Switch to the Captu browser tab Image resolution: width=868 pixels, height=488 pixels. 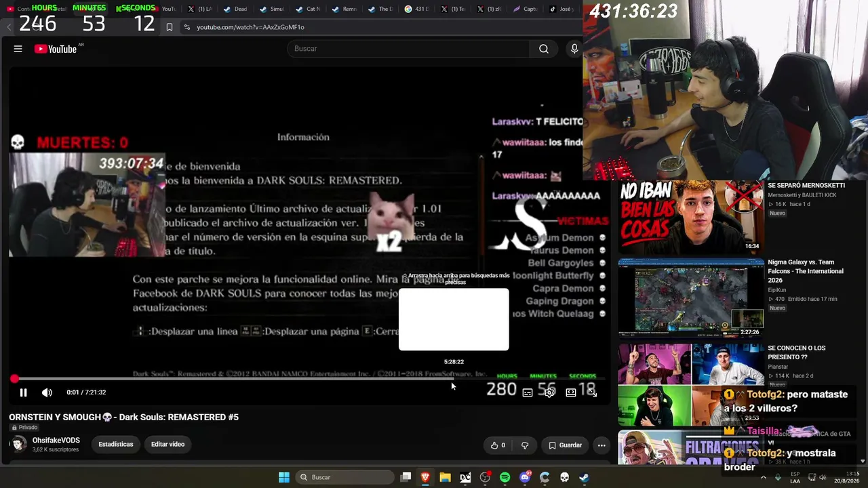[x=526, y=9]
